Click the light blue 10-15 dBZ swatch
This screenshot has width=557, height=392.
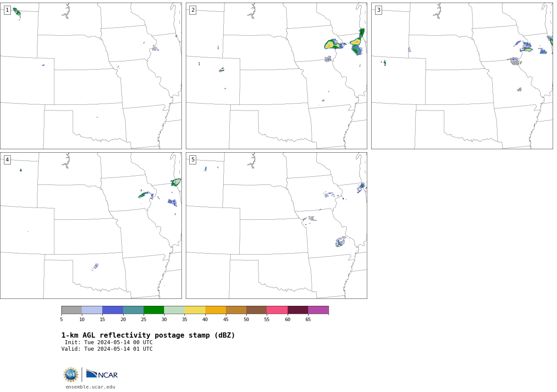pyautogui.click(x=92, y=310)
